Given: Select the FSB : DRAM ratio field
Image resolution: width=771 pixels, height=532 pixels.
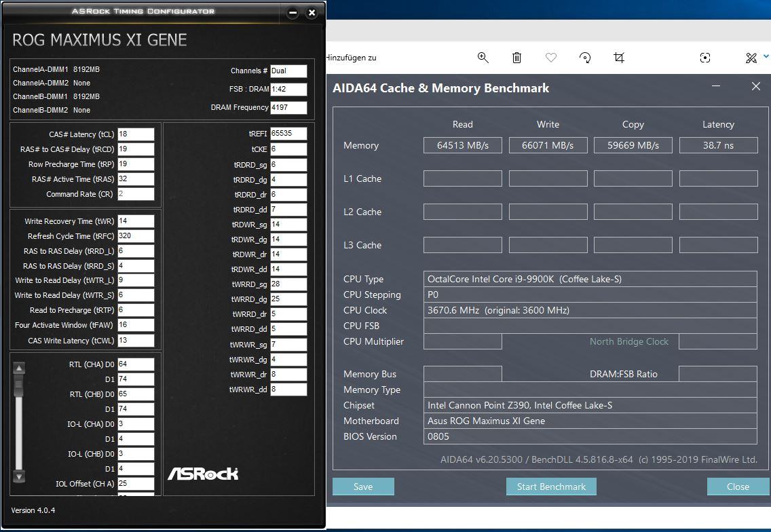Looking at the screenshot, I should tap(288, 89).
